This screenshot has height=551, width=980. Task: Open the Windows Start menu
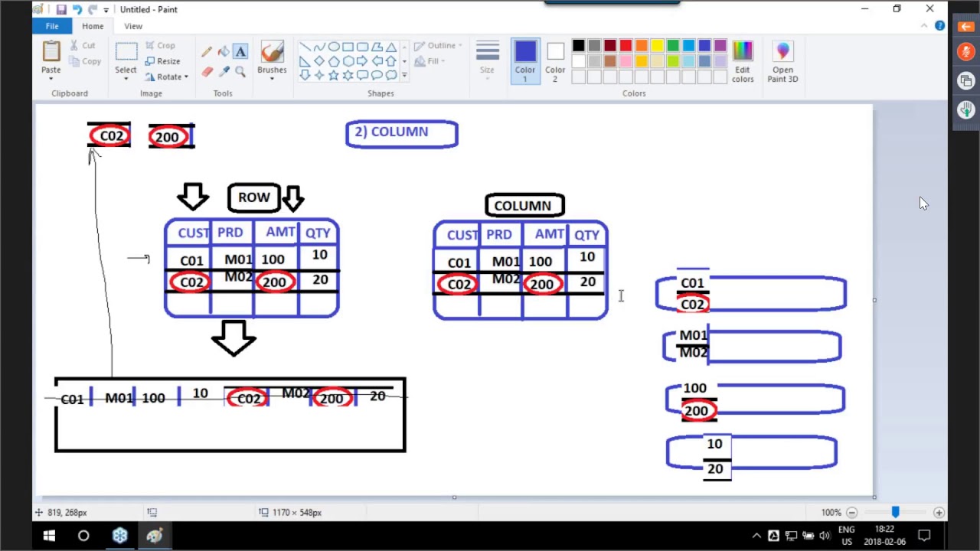point(49,536)
